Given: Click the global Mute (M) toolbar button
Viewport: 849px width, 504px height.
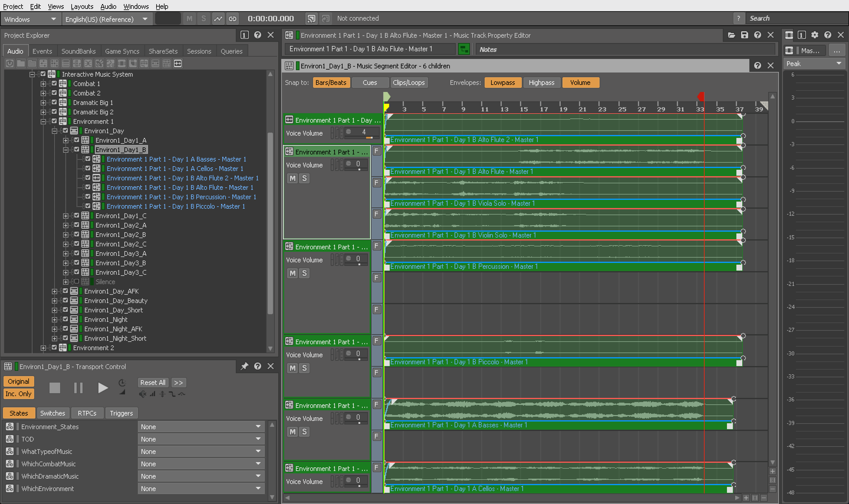Looking at the screenshot, I should pyautogui.click(x=190, y=19).
